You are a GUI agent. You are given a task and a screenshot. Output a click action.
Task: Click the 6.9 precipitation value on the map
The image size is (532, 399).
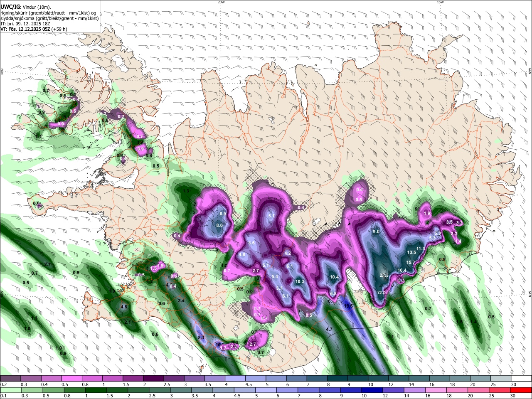point(222,214)
